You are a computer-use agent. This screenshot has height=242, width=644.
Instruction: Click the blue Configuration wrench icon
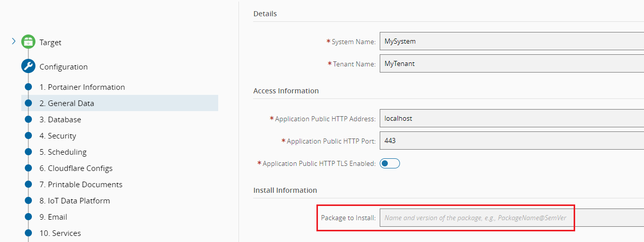pyautogui.click(x=28, y=66)
